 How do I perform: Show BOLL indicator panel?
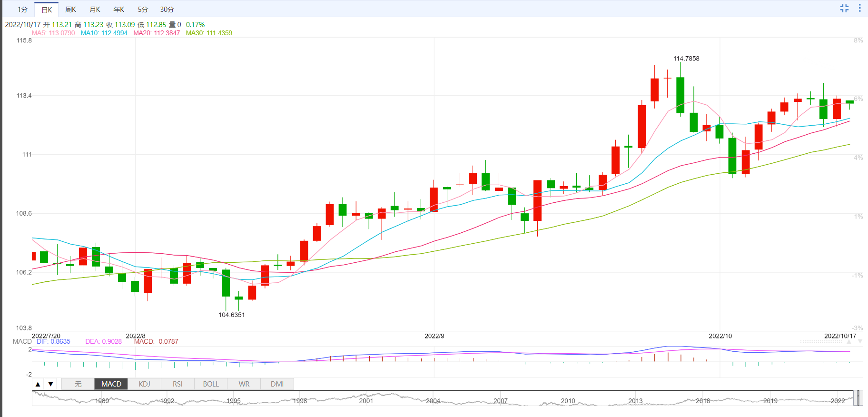pyautogui.click(x=211, y=384)
